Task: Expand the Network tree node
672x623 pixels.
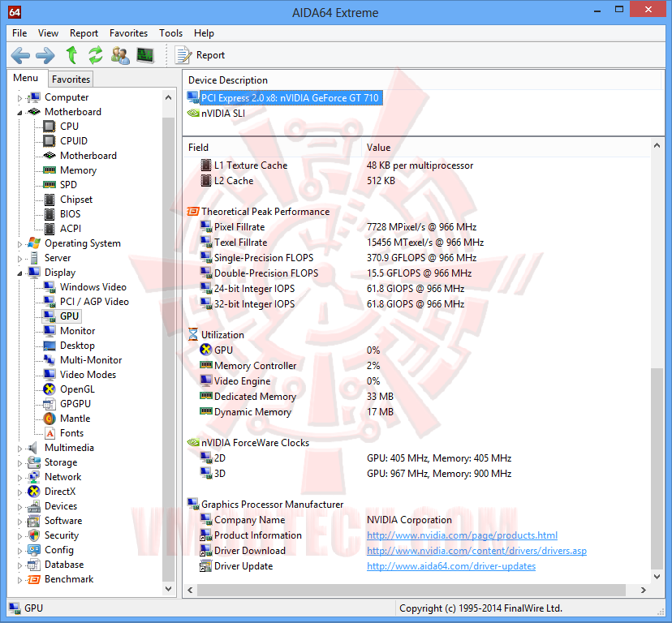Action: (19, 478)
